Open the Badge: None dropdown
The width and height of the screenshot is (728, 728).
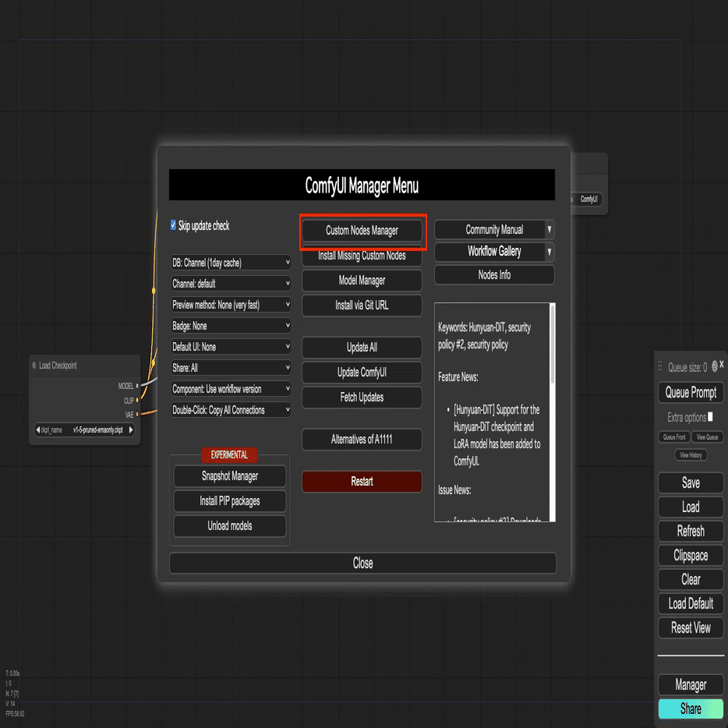(231, 326)
